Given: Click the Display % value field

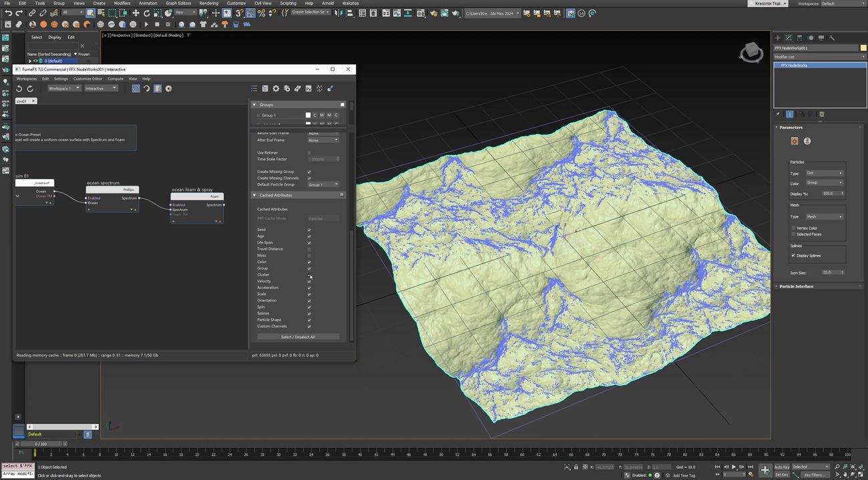Looking at the screenshot, I should point(832,193).
